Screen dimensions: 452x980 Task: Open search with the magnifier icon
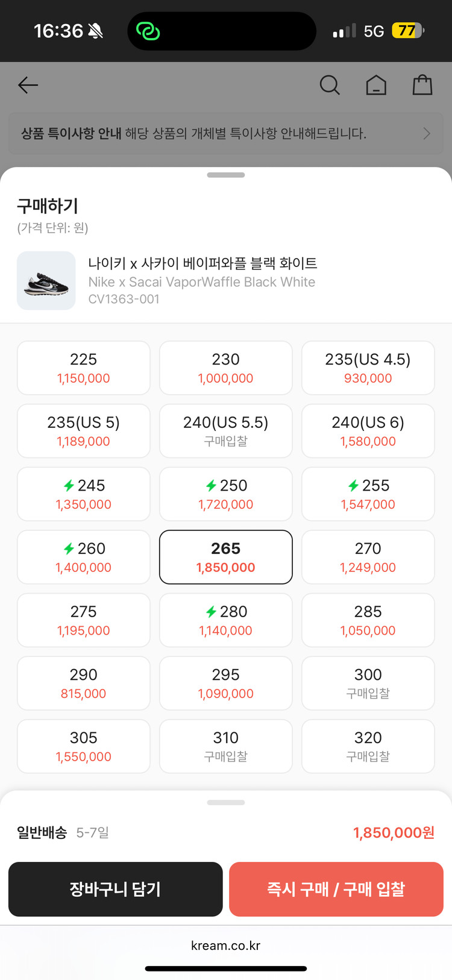330,85
